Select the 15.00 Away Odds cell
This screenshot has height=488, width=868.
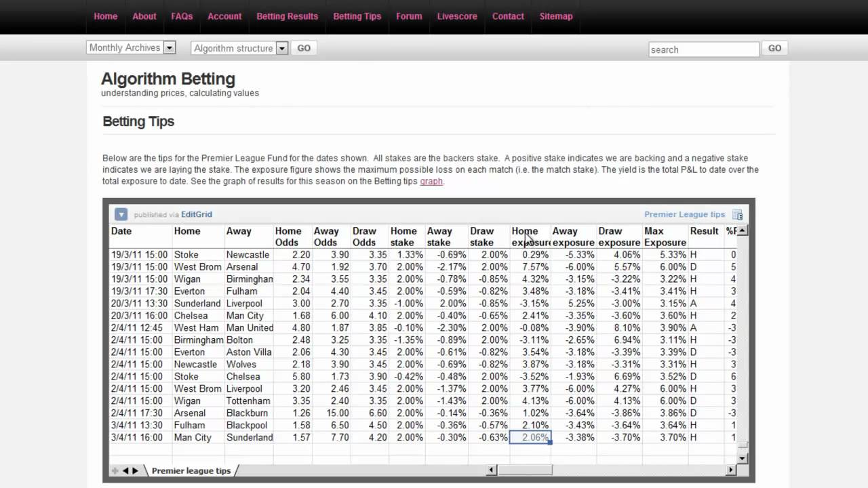(332, 413)
